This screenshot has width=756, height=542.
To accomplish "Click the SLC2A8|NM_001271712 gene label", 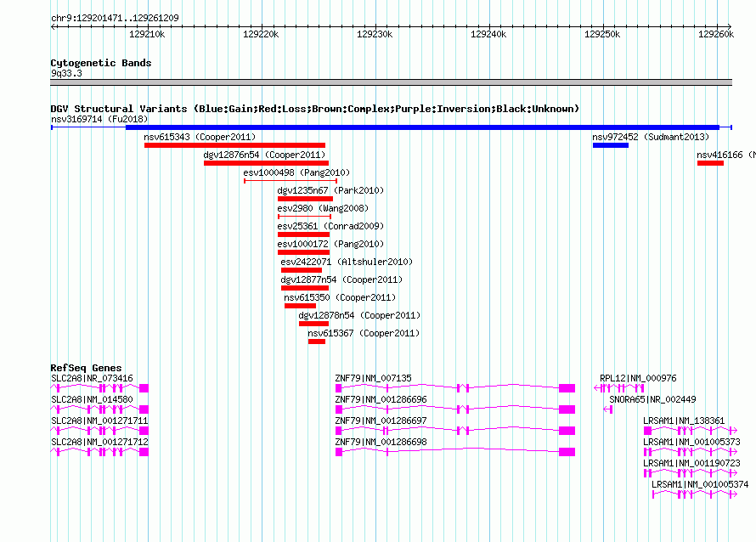I will (x=99, y=443).
